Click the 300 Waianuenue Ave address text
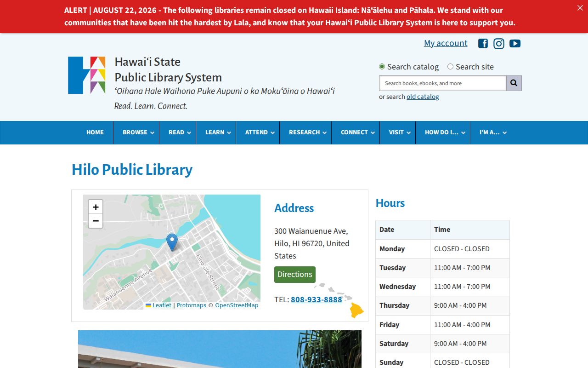This screenshot has height=368, width=588. coord(312,243)
